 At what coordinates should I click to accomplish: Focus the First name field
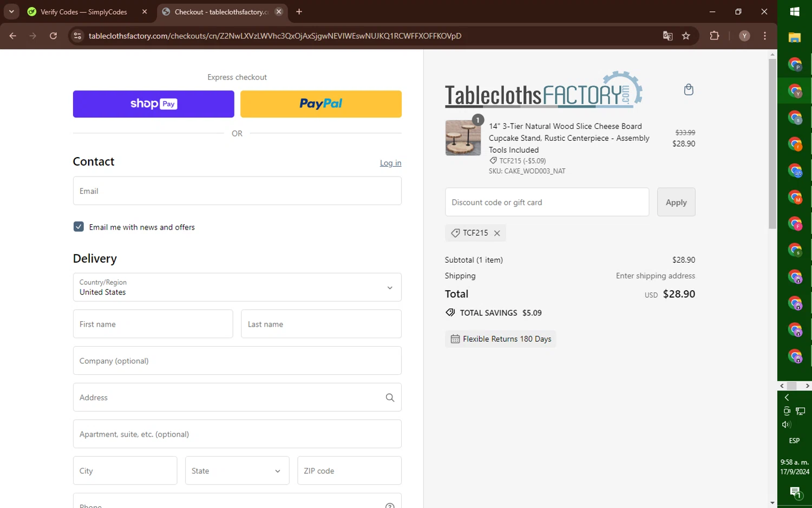[153, 324]
